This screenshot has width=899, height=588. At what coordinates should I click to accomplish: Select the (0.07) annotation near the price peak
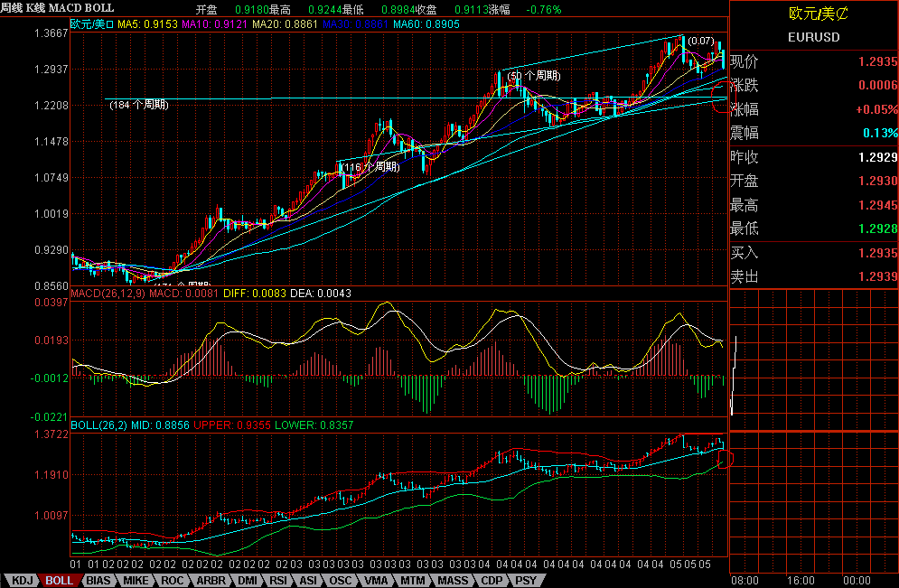point(699,42)
